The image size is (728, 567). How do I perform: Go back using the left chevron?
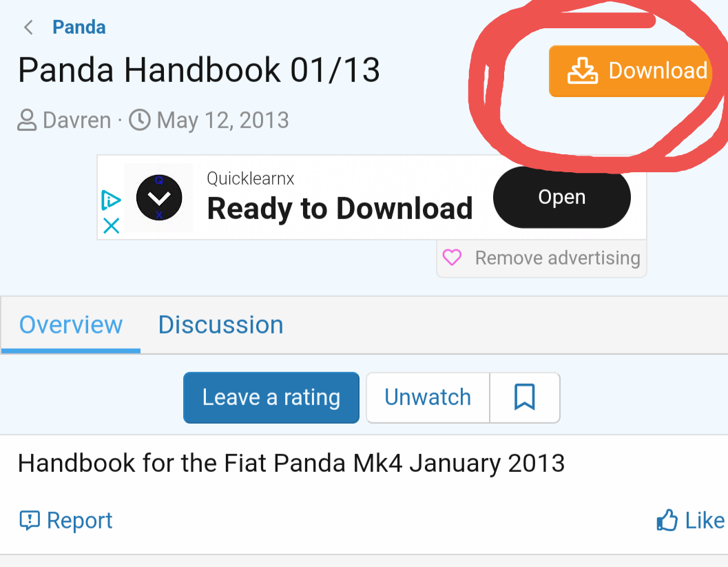(28, 28)
